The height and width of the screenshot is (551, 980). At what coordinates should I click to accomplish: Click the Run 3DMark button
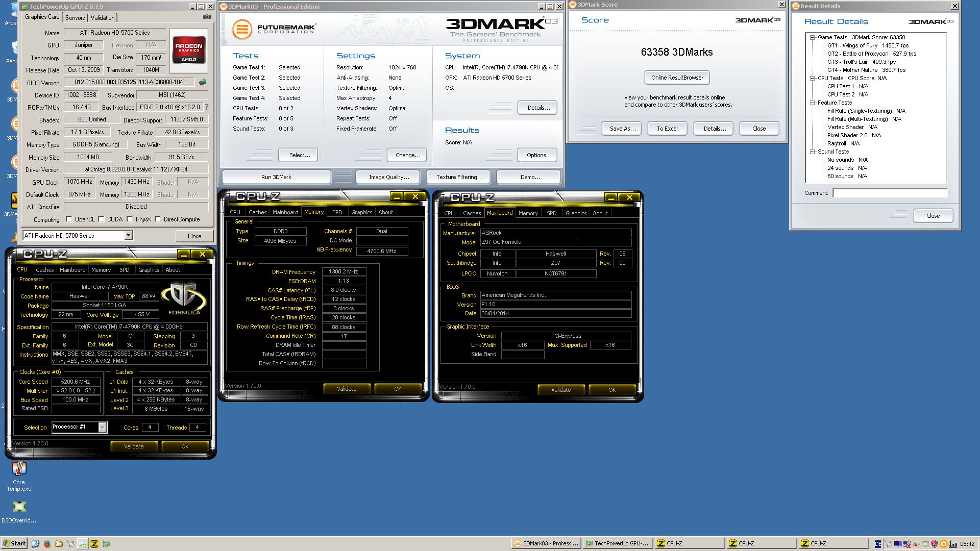point(276,177)
